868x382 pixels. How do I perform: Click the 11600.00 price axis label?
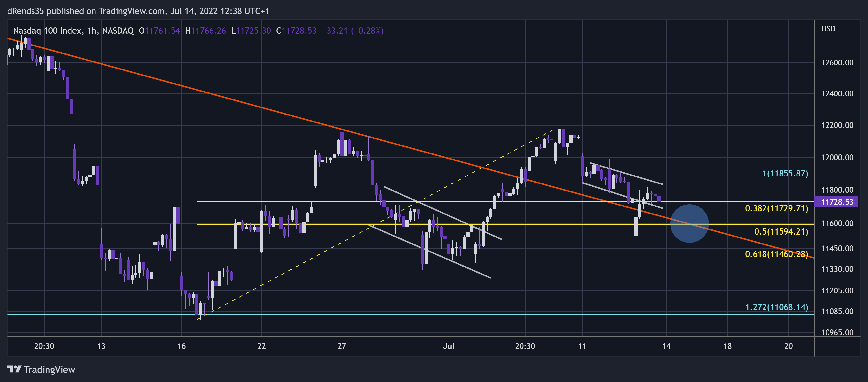(837, 223)
